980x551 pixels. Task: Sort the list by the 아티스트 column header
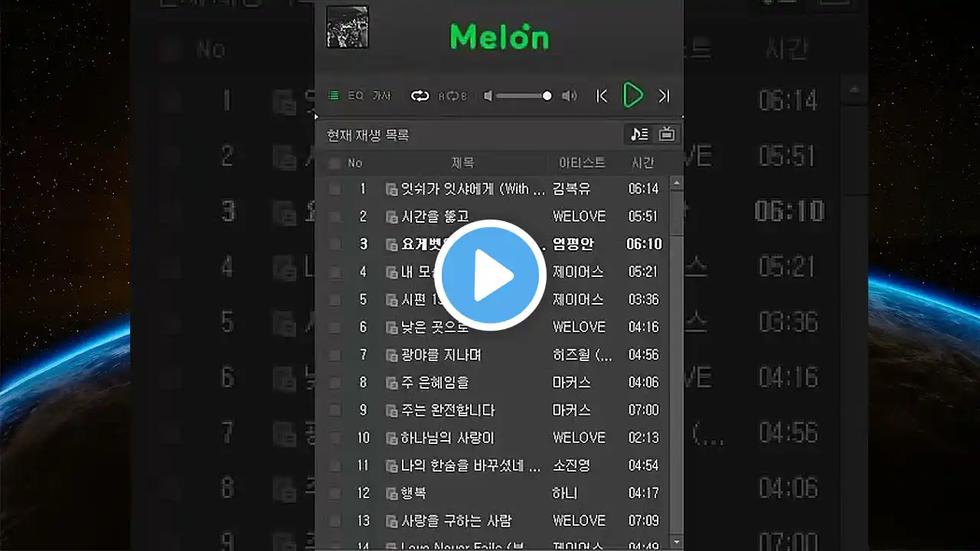[x=582, y=163]
